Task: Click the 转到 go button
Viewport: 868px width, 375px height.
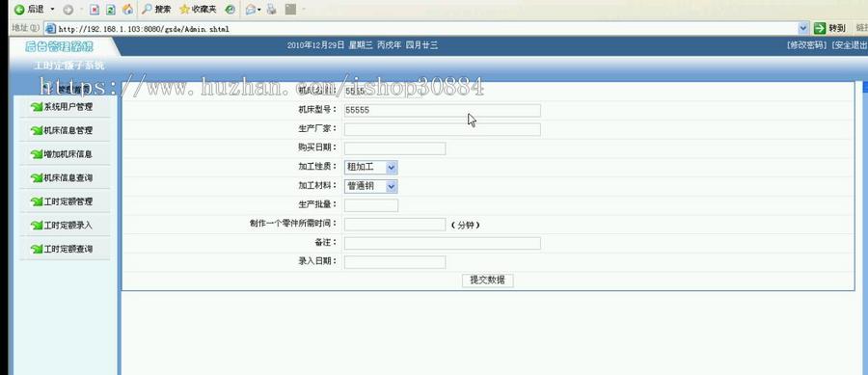Action: pos(829,28)
